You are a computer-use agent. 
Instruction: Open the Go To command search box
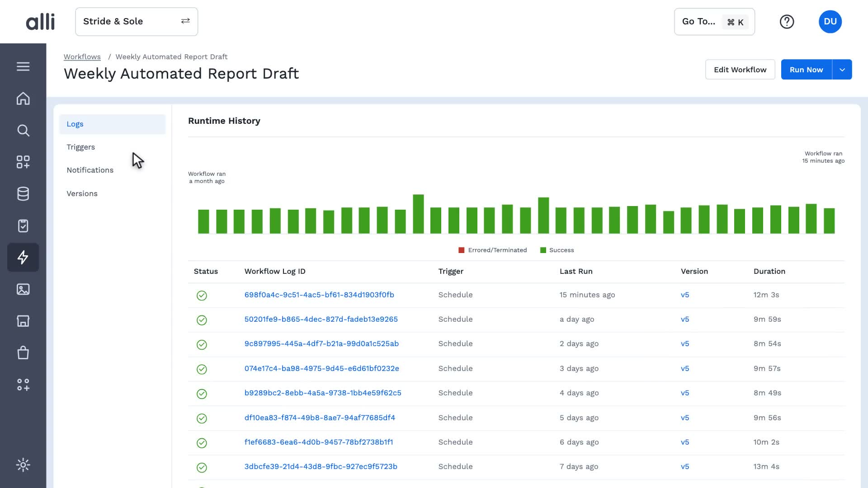click(x=714, y=22)
